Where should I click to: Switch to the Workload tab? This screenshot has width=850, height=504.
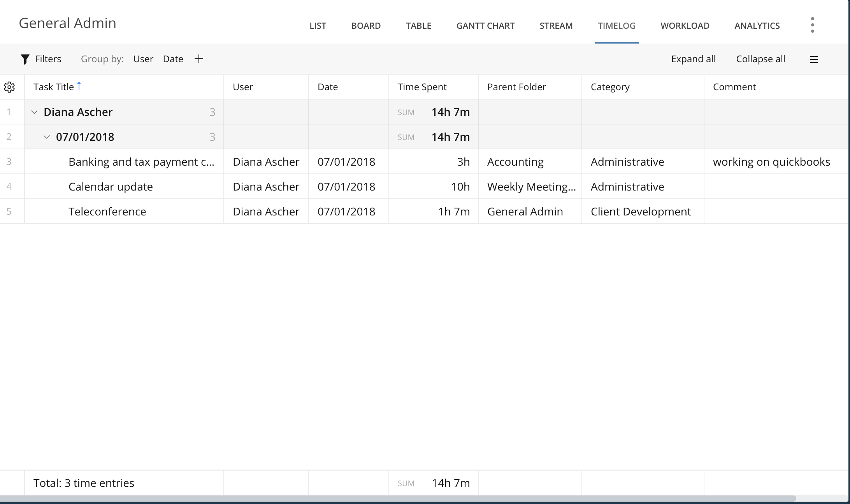pyautogui.click(x=685, y=26)
